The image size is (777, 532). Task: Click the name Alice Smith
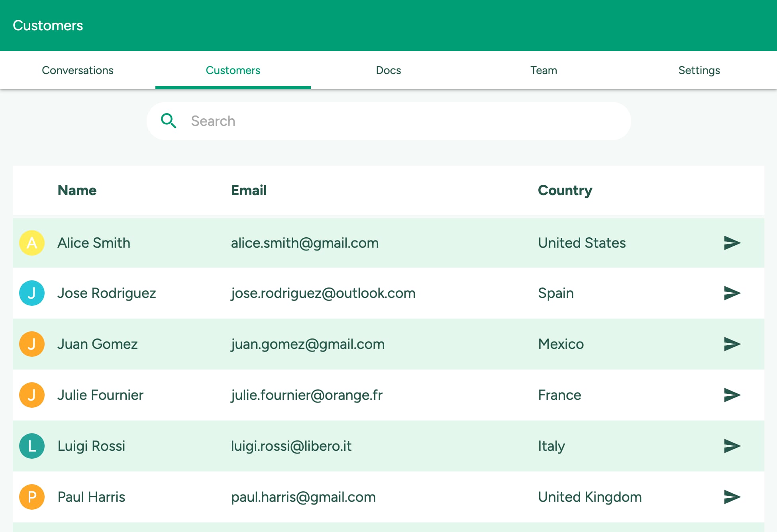tap(94, 243)
